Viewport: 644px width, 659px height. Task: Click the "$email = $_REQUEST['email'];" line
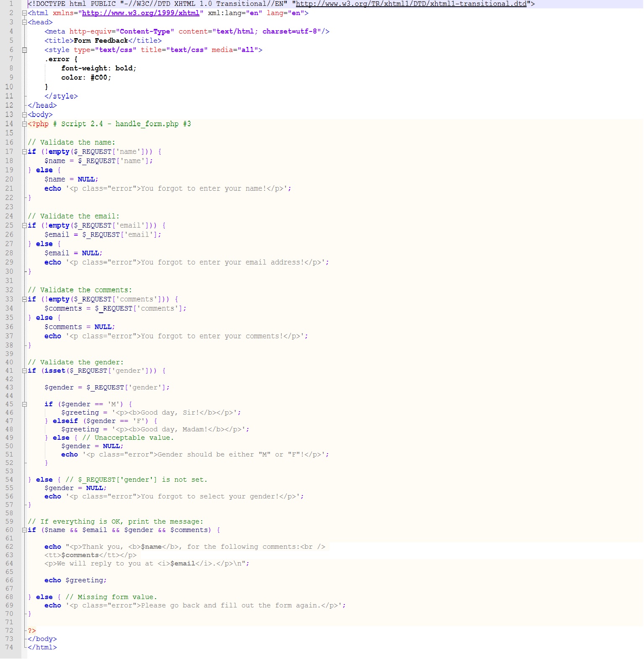click(103, 234)
